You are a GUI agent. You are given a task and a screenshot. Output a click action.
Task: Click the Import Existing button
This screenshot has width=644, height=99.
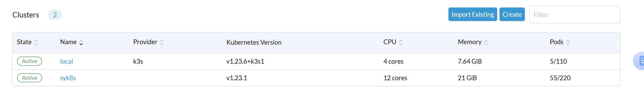point(472,14)
